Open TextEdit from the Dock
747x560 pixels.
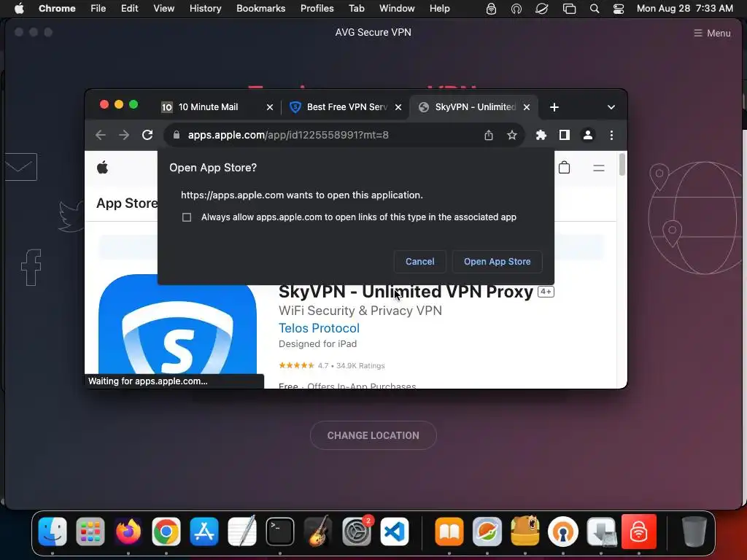pyautogui.click(x=241, y=531)
